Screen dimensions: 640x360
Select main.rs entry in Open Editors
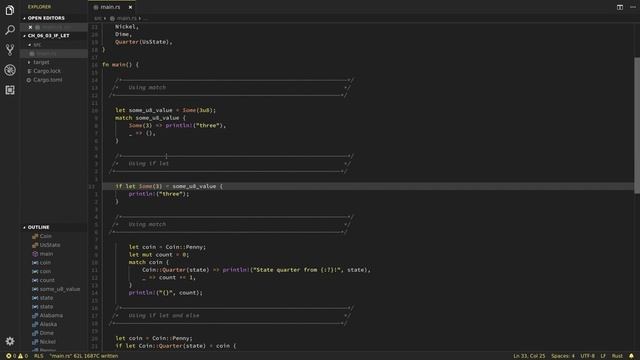[x=54, y=27]
